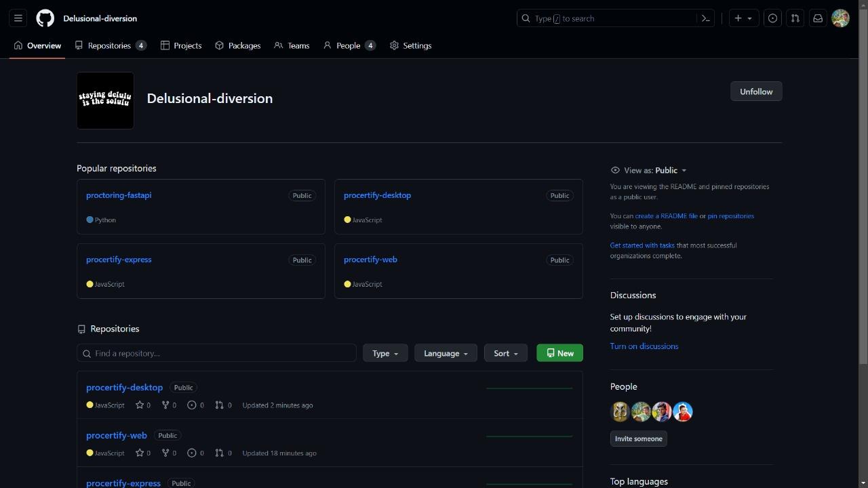Switch to the Overview tab
The image size is (868, 488).
[x=37, y=45]
